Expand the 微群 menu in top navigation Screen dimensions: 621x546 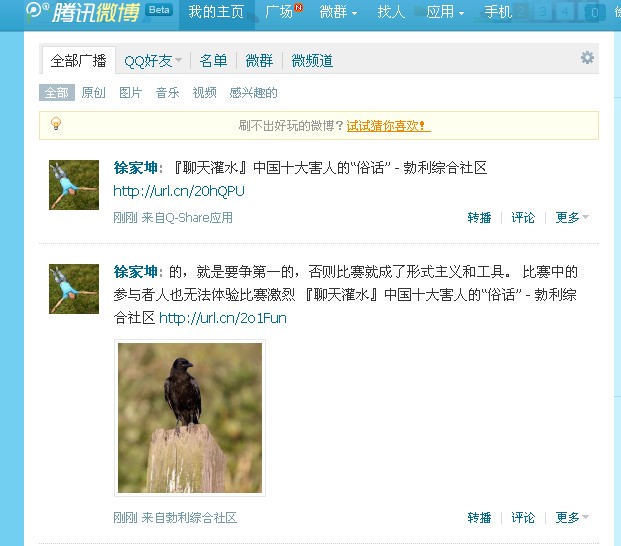coord(338,12)
